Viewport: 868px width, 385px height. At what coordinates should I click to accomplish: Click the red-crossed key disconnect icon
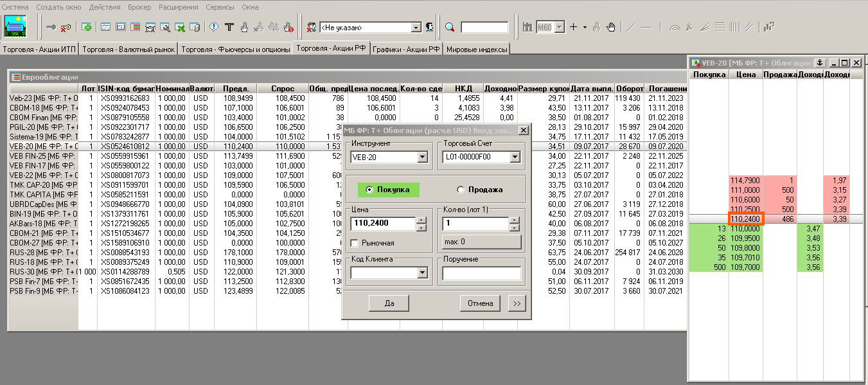(66, 27)
